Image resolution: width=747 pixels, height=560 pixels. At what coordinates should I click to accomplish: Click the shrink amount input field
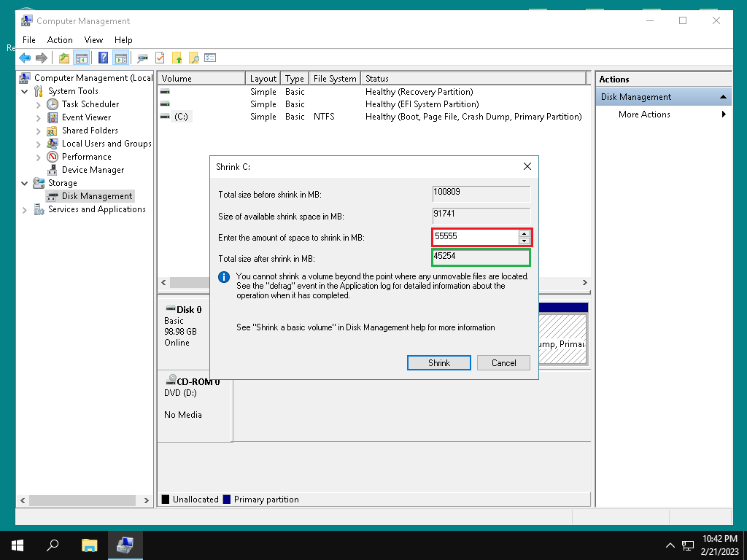[474, 237]
